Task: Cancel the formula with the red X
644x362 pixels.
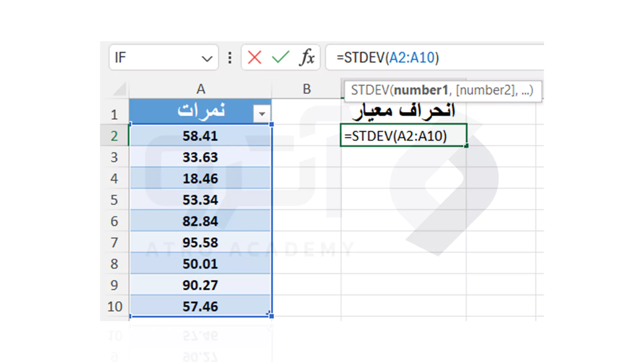Action: click(x=255, y=57)
